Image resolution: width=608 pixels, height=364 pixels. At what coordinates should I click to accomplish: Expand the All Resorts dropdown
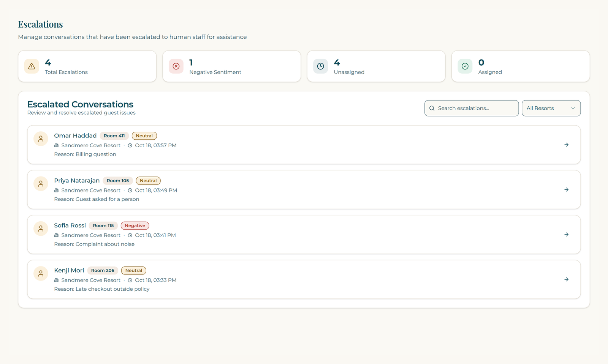(x=551, y=108)
